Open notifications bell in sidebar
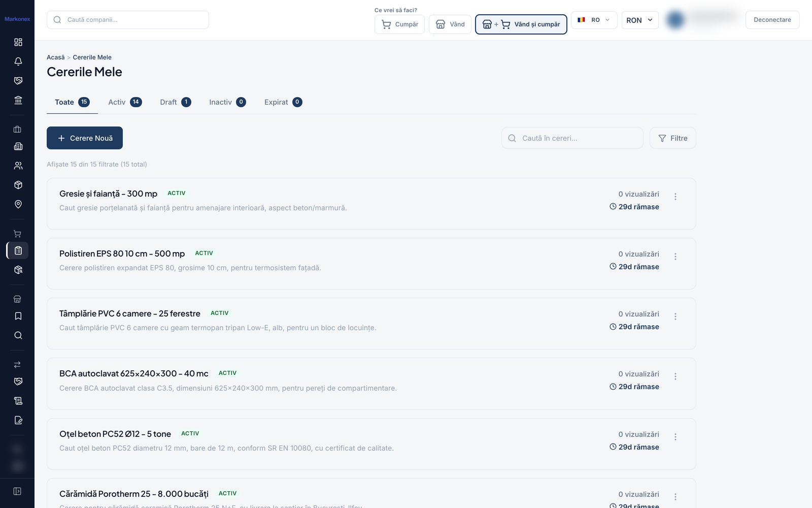Viewport: 812px width, 508px height. point(18,61)
